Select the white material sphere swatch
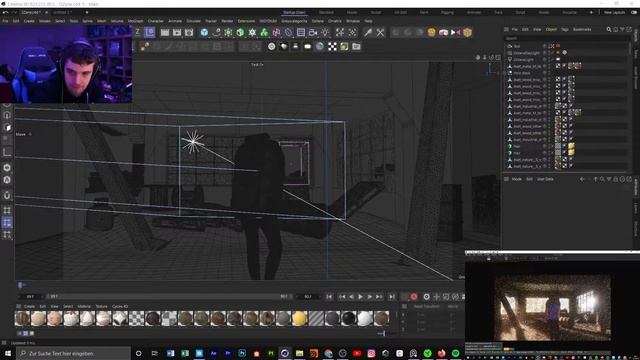This screenshot has height=360, width=640. click(365, 318)
